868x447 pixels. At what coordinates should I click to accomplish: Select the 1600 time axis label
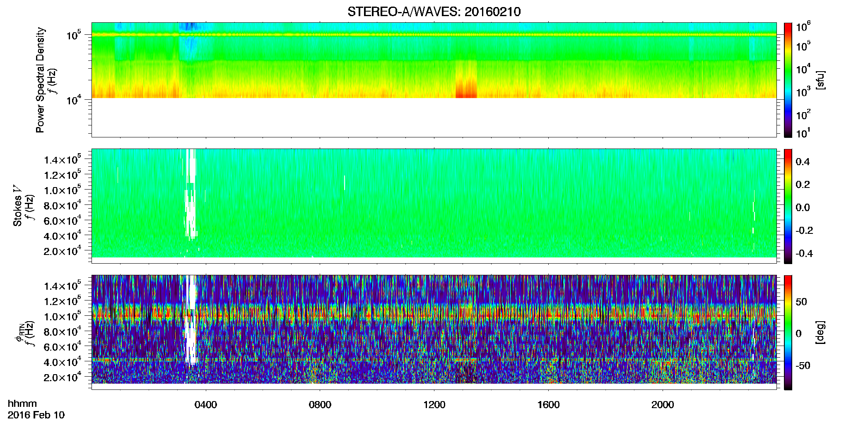coord(549,404)
